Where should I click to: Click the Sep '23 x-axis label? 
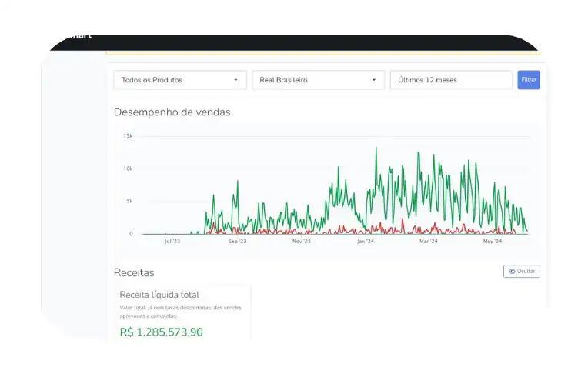click(x=237, y=242)
